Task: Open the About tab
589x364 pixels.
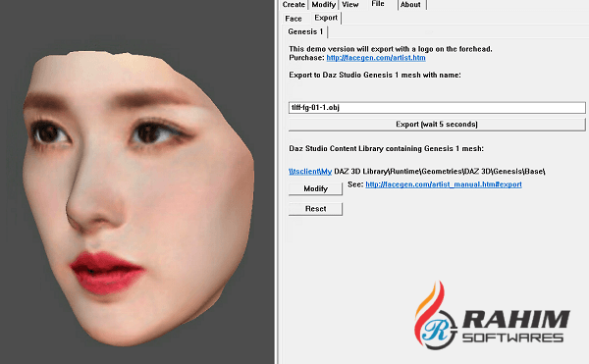Action: pyautogui.click(x=410, y=5)
